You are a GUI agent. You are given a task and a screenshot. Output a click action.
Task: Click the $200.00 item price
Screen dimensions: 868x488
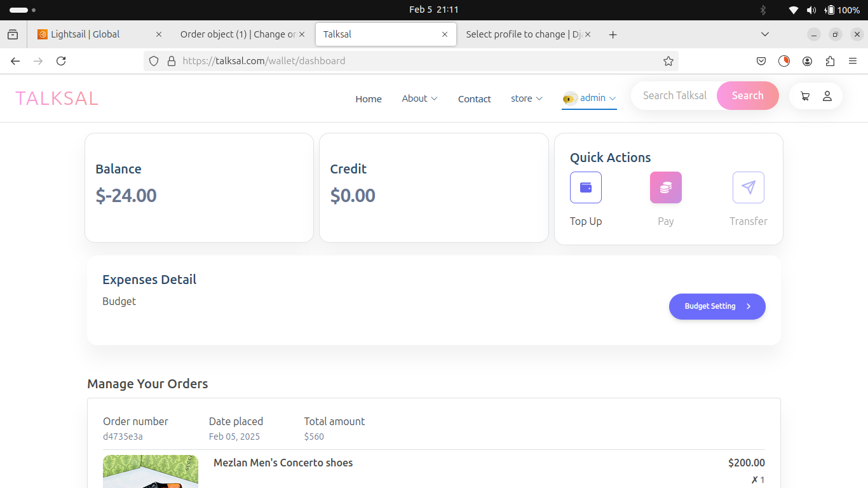(747, 463)
